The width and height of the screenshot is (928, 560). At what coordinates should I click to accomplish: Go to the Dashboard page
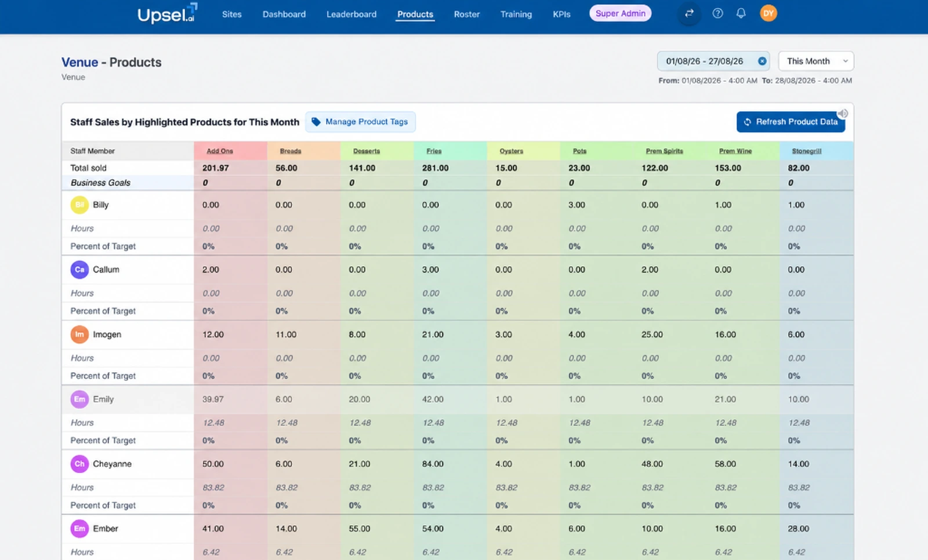[x=284, y=14]
